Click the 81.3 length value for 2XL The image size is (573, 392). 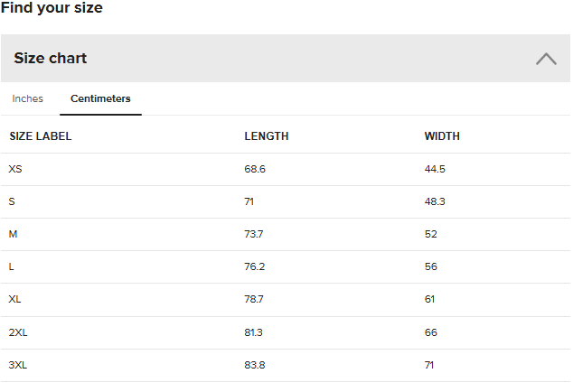click(254, 332)
